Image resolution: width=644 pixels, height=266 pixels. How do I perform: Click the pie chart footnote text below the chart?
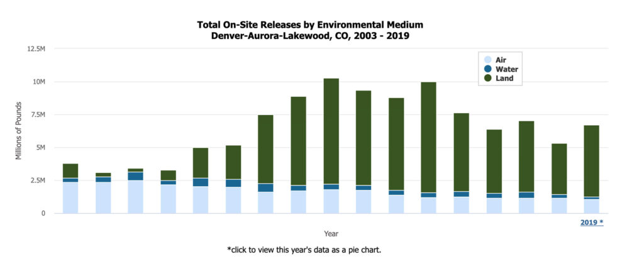(304, 250)
